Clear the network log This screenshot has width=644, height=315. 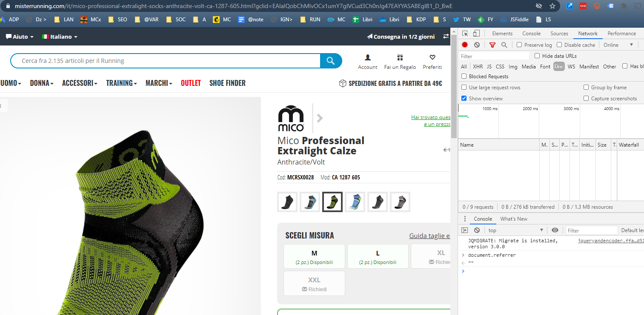point(477,45)
